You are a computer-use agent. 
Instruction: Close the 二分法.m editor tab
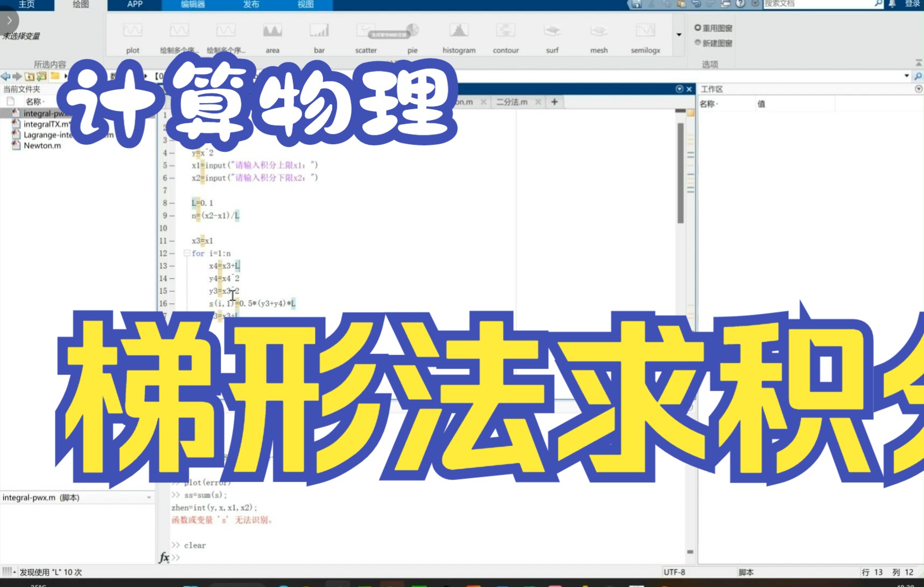(x=538, y=102)
